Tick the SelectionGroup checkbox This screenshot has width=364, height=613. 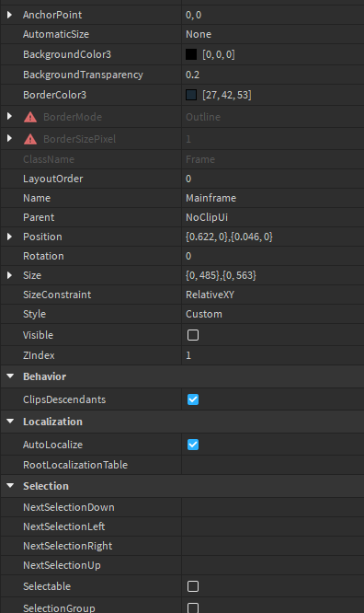pyautogui.click(x=193, y=607)
